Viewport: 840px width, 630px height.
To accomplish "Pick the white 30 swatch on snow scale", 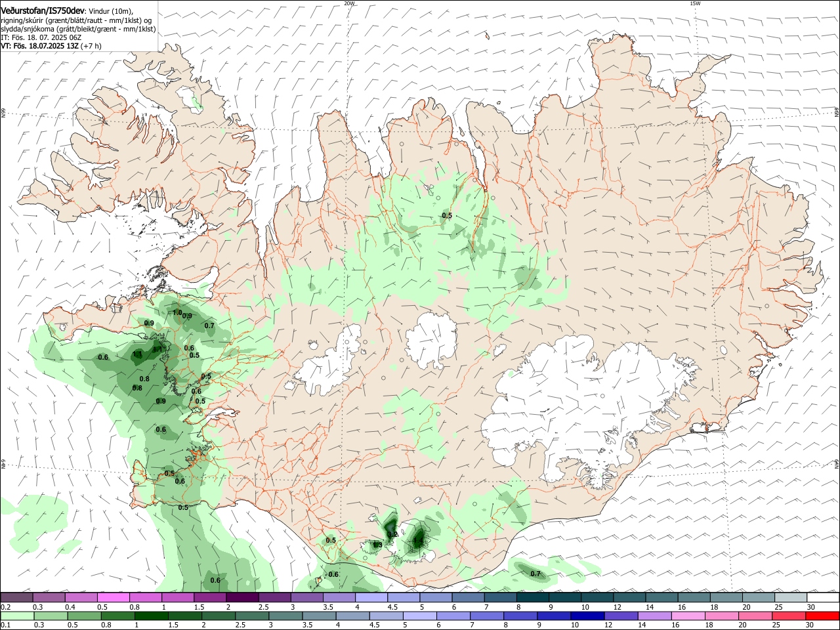I will 824,597.
